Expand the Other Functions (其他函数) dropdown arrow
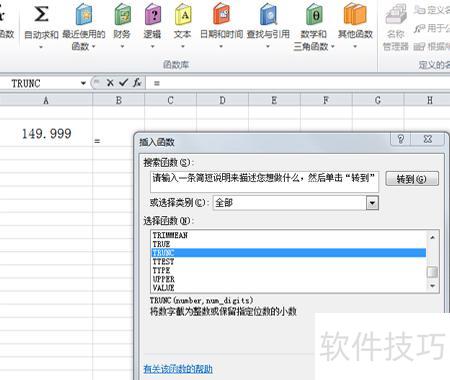This screenshot has height=380, width=450. point(355,47)
